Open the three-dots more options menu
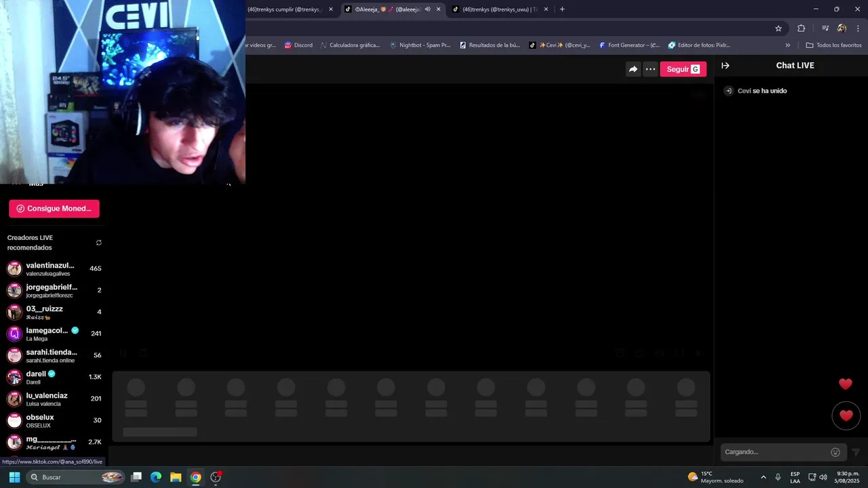The image size is (868, 488). (x=650, y=69)
